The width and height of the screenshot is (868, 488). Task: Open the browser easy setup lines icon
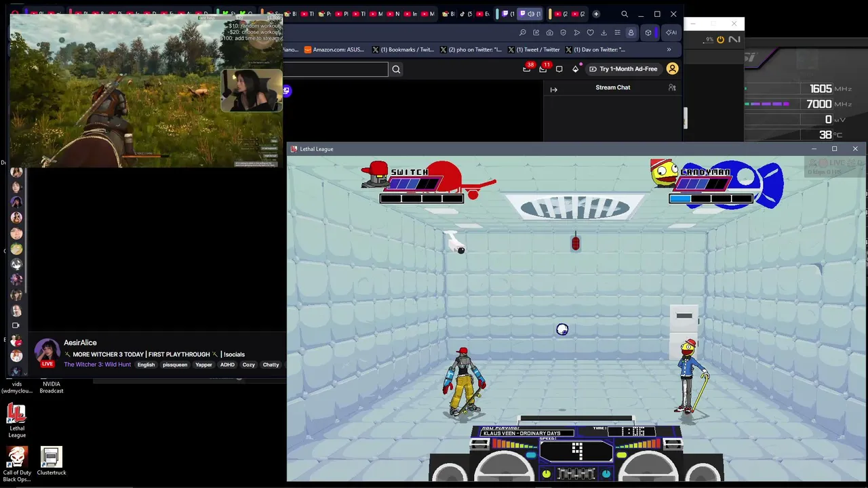[617, 33]
